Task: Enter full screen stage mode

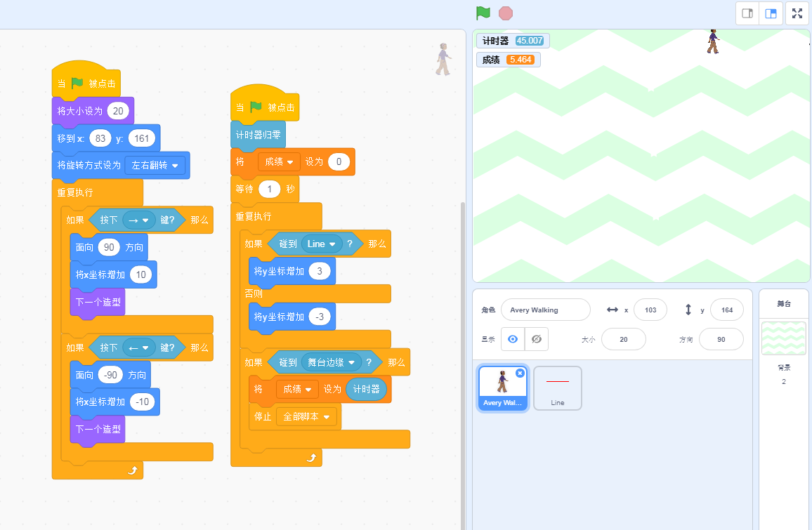Action: coord(797,13)
